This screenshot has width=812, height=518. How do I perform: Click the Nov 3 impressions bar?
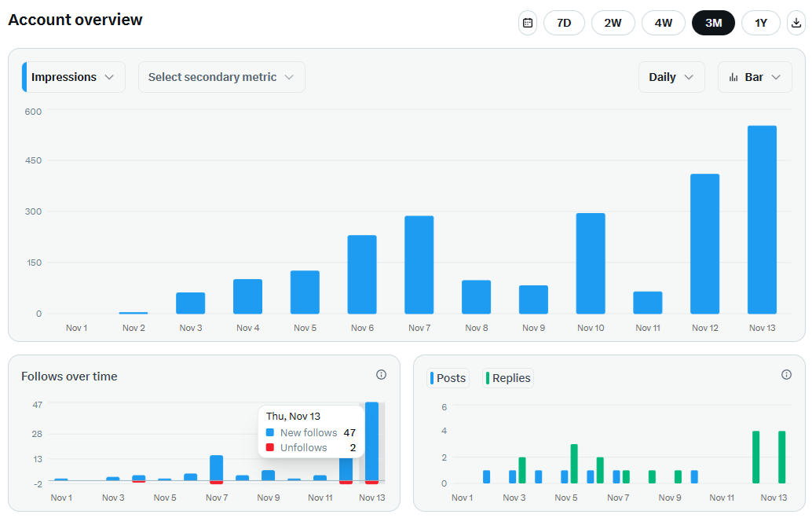click(x=191, y=303)
